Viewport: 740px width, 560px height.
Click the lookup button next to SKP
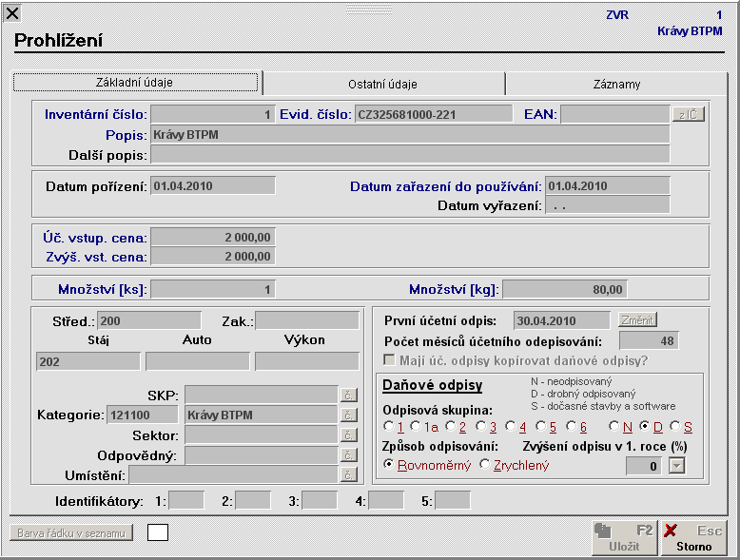tap(349, 395)
